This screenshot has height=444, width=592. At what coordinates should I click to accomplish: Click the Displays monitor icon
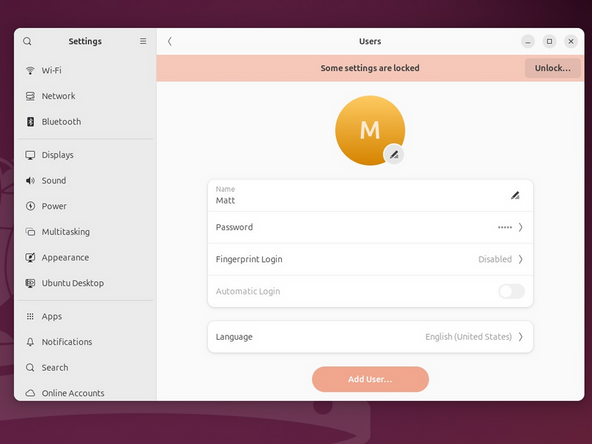tap(30, 155)
